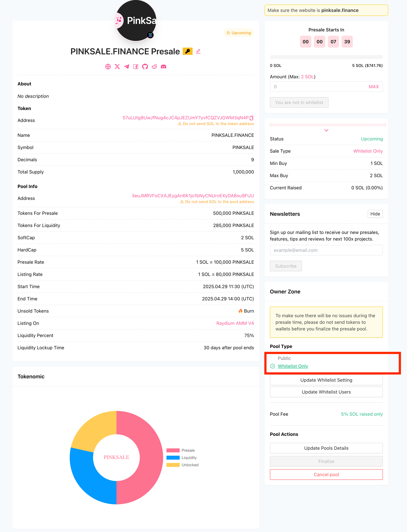Click the countdown seconds box '39'
This screenshot has width=407, height=532.
tap(347, 42)
